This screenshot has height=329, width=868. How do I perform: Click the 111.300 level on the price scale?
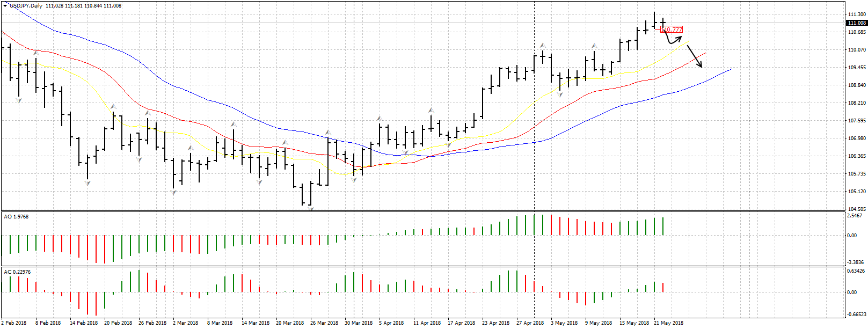[x=856, y=14]
